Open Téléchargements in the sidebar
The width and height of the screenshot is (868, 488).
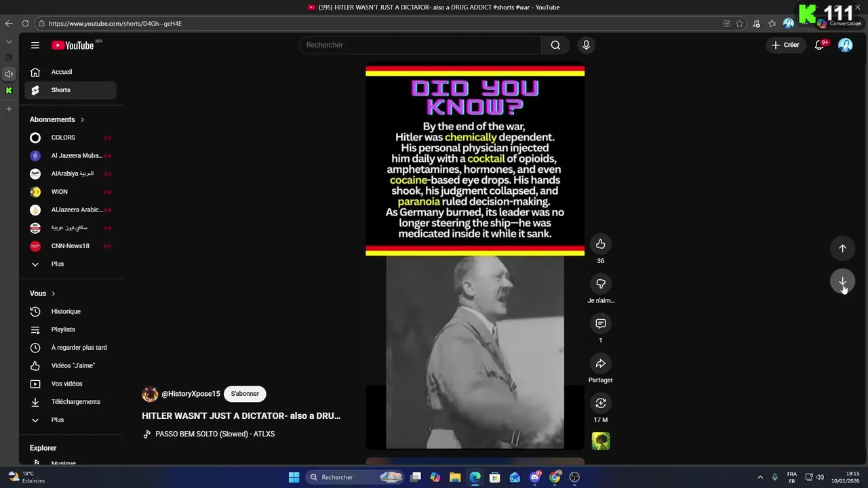[x=71, y=402]
